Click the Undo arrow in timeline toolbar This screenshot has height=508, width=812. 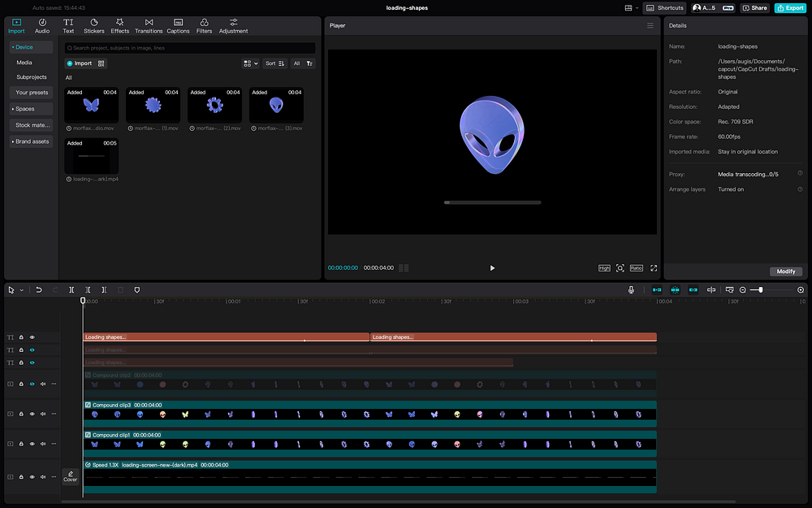coord(39,289)
